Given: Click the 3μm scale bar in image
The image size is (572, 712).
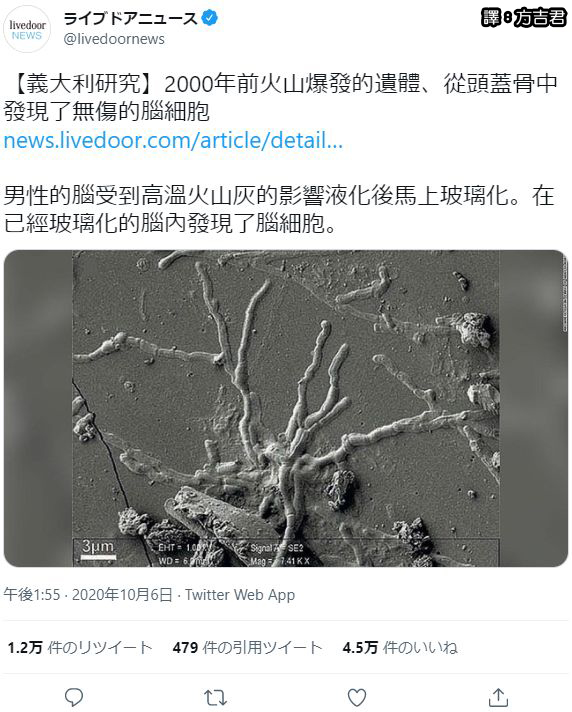Looking at the screenshot, I should pyautogui.click(x=98, y=549).
